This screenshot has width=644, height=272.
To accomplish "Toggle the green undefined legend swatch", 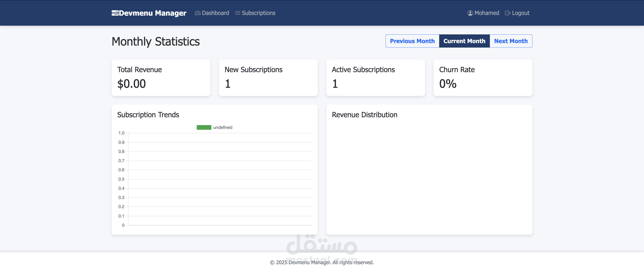I will point(204,127).
